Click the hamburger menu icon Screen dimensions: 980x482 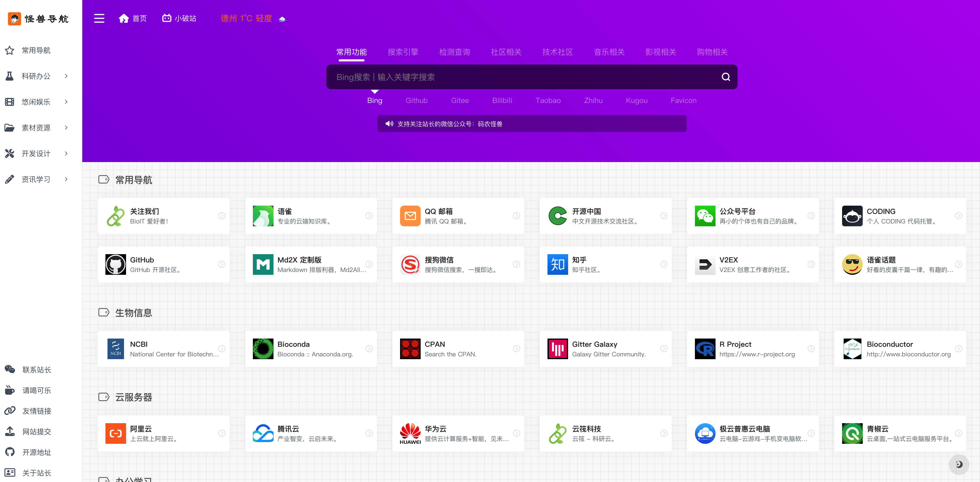coord(99,18)
